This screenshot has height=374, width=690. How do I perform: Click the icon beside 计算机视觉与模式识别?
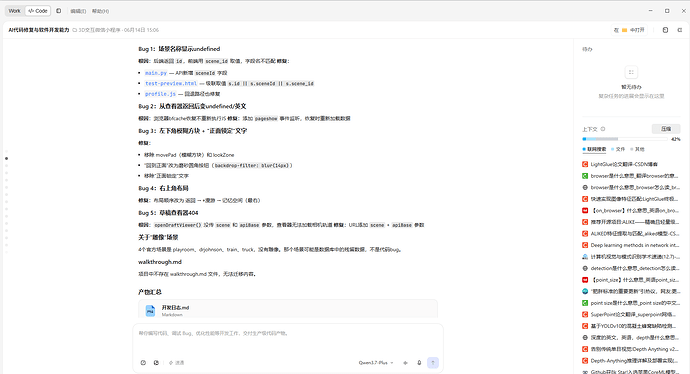pyautogui.click(x=585, y=257)
